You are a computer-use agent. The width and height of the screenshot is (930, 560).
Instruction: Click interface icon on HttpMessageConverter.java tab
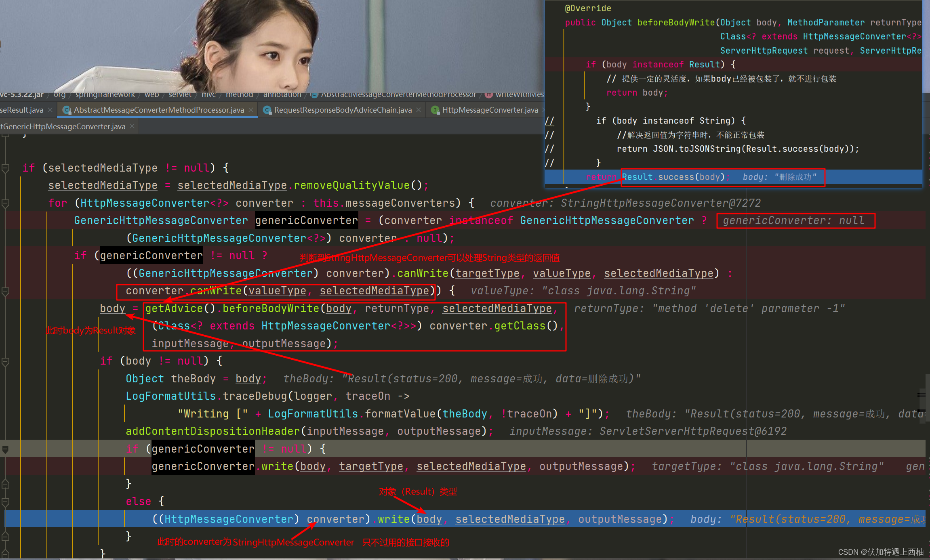tap(435, 110)
